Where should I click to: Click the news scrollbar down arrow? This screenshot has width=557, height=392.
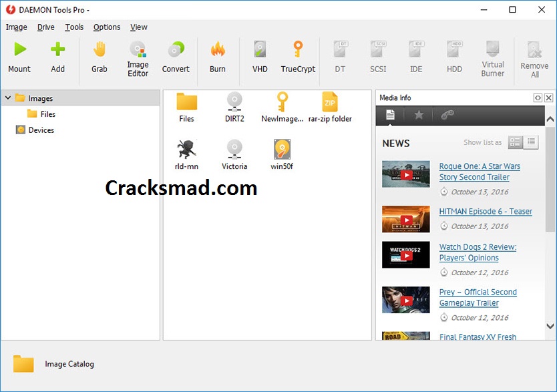[550, 326]
